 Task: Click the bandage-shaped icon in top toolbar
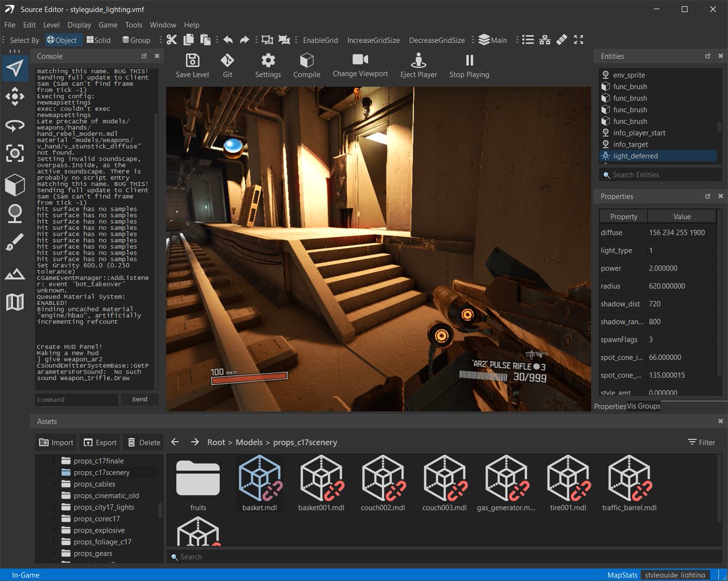point(562,40)
